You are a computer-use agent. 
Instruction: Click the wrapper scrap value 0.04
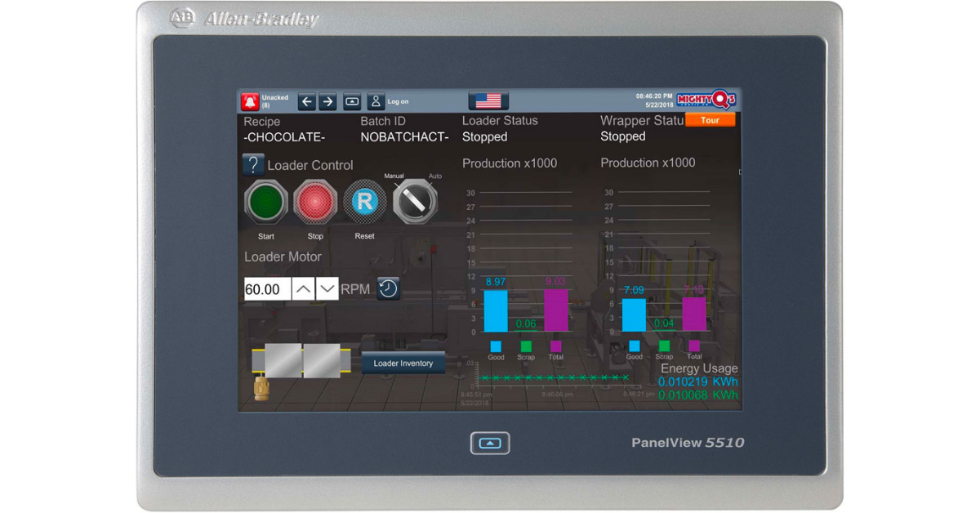(x=664, y=323)
